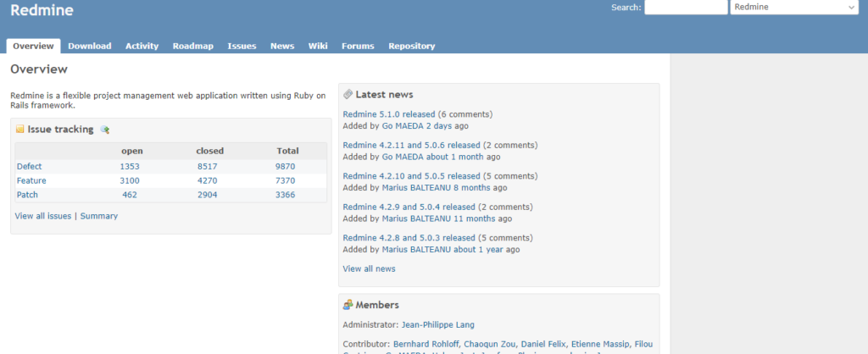Select the Issues tab
The width and height of the screenshot is (868, 354).
242,46
